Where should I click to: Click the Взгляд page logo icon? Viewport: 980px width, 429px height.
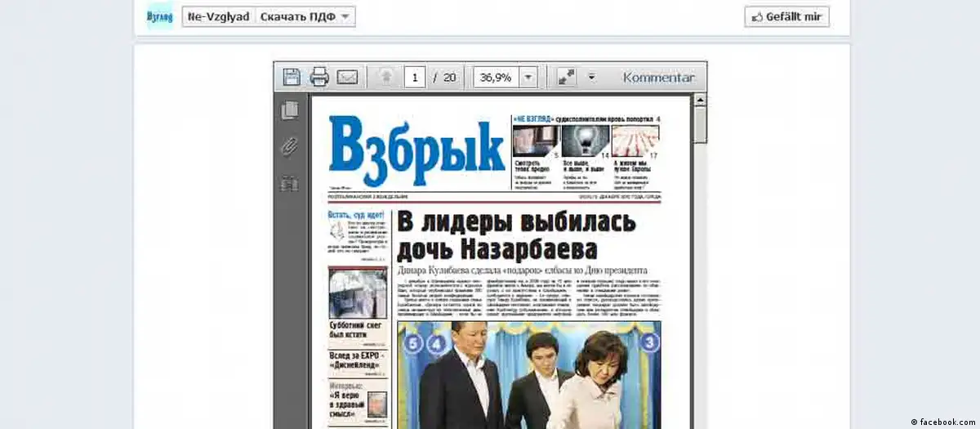(159, 16)
